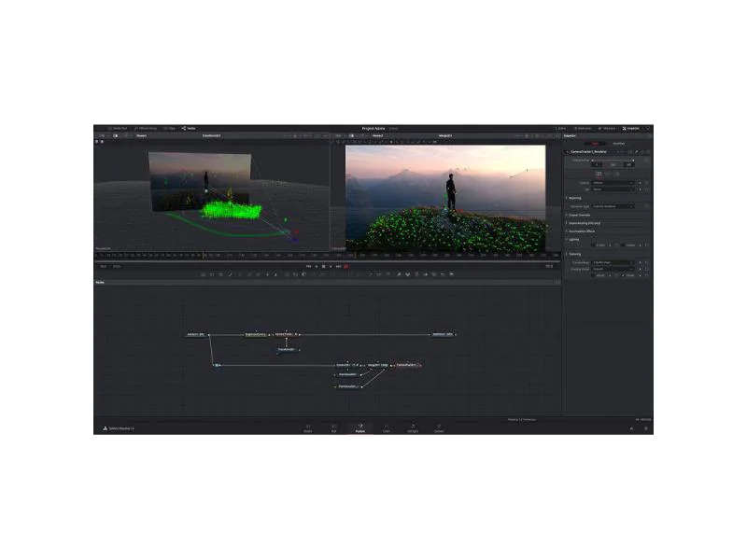Add Text 3D node from toolbar
Viewport: 747px width, 560px height.
point(416,274)
